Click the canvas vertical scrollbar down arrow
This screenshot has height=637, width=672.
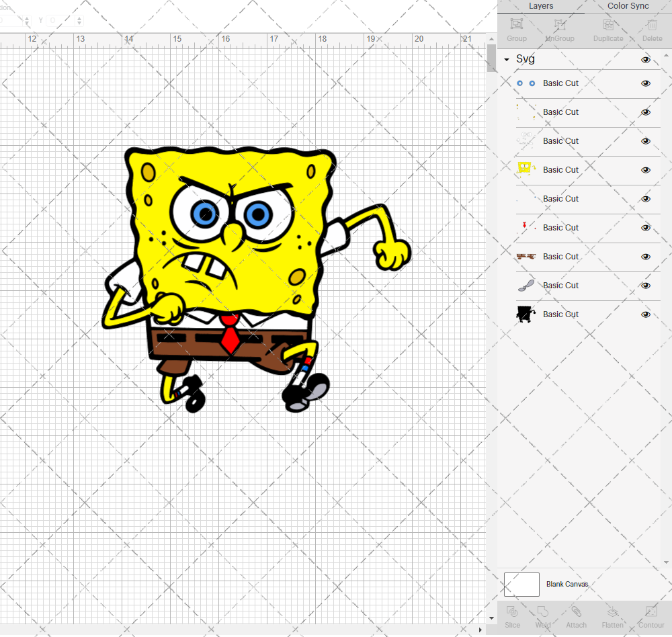(x=491, y=618)
